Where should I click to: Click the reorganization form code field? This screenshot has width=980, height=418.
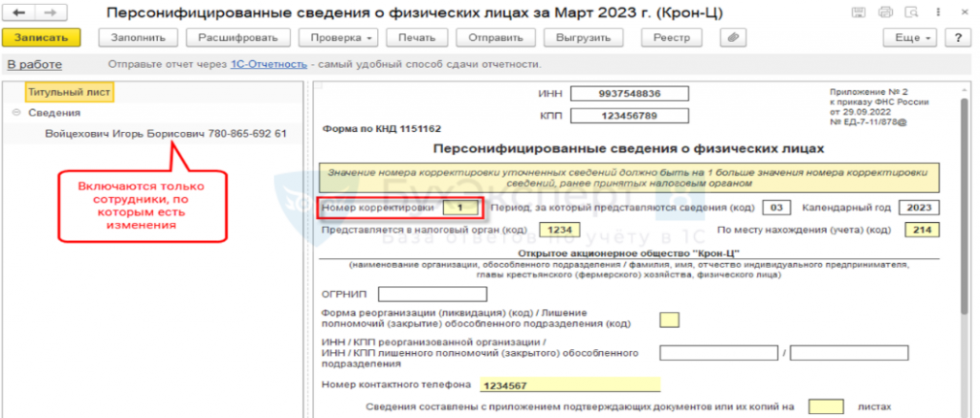(x=669, y=319)
